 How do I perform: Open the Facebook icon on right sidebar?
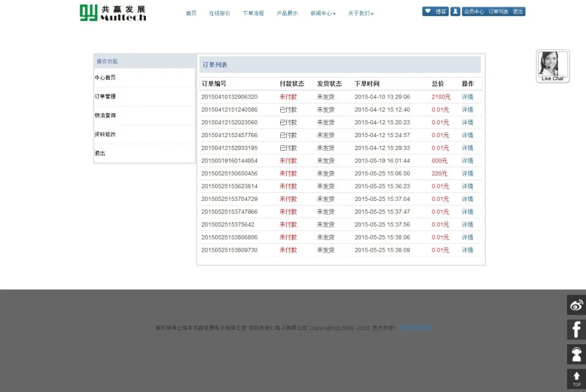point(576,330)
